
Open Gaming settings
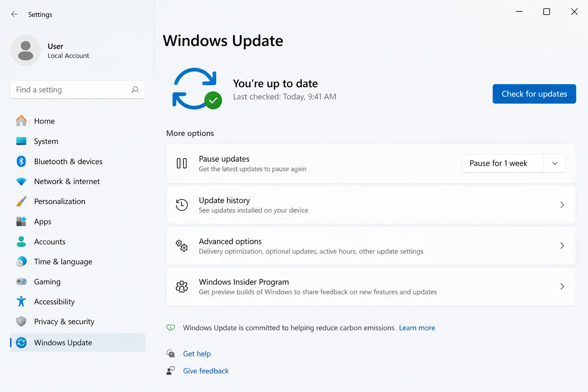coord(78,281)
